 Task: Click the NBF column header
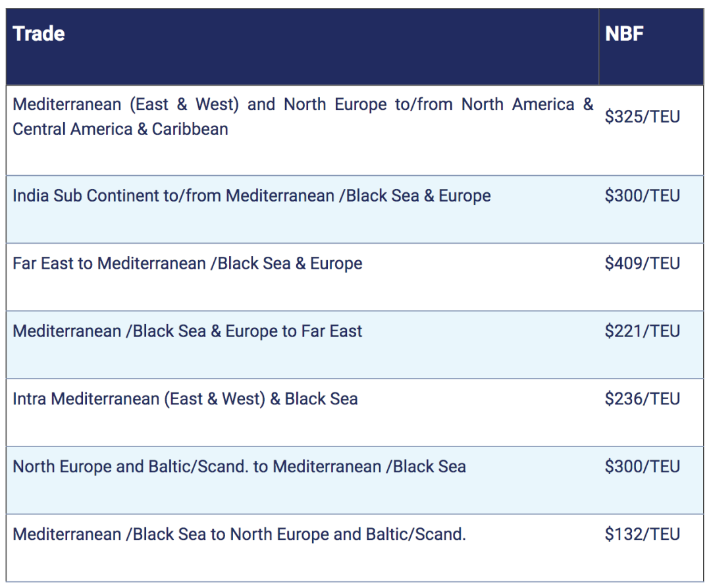623,34
